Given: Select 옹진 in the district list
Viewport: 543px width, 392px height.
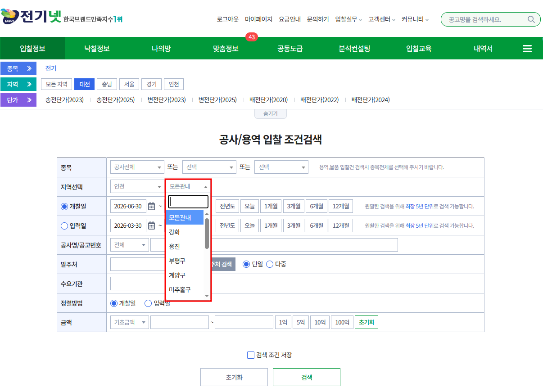Looking at the screenshot, I should tap(185, 246).
